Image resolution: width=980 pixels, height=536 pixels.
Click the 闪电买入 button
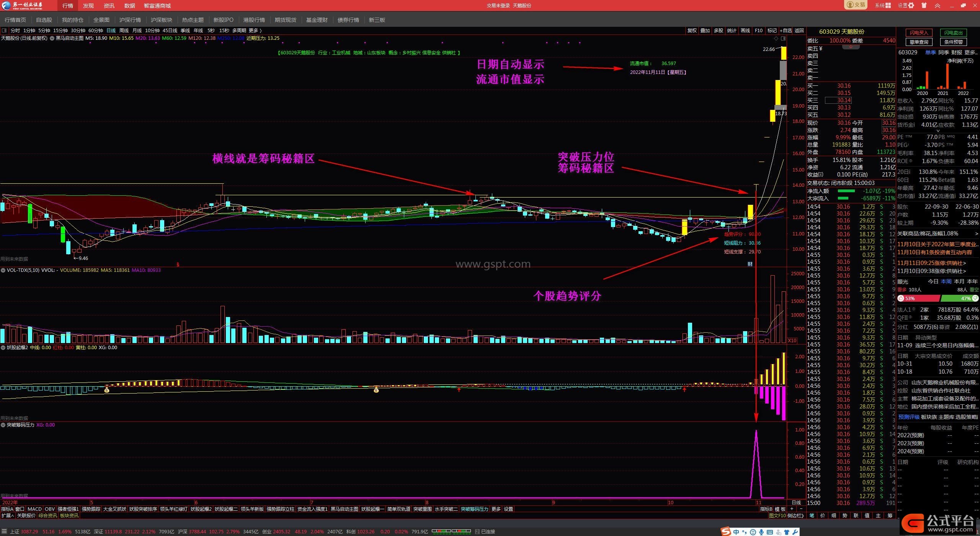[919, 33]
